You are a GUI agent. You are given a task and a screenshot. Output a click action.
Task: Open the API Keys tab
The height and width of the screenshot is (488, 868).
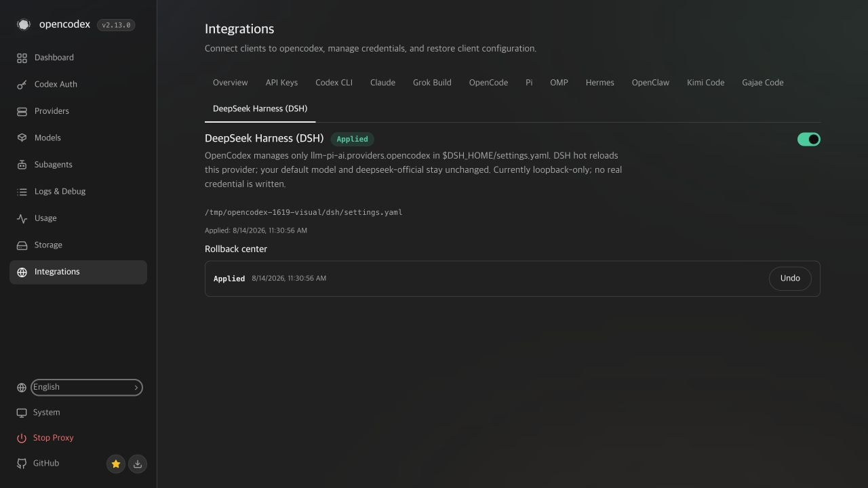281,83
